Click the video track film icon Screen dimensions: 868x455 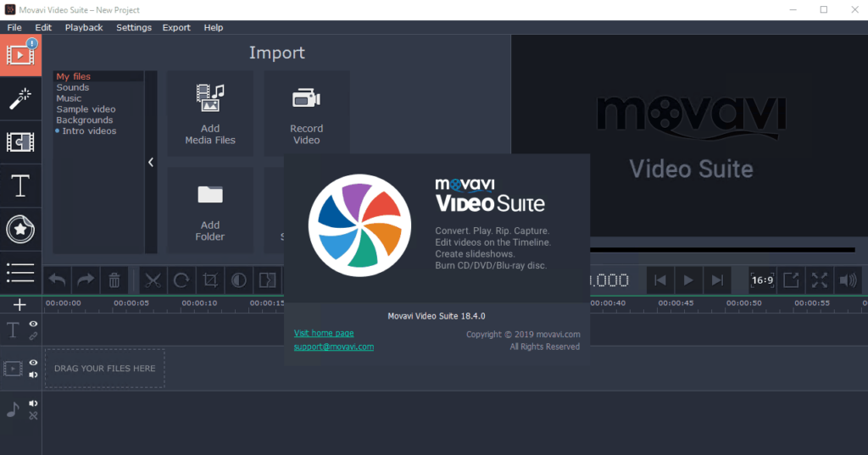(13, 369)
